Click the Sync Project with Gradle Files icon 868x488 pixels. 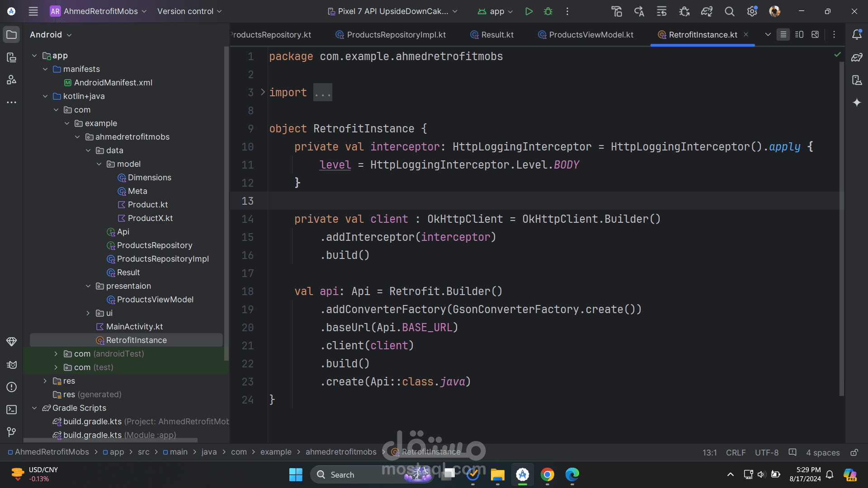(707, 11)
